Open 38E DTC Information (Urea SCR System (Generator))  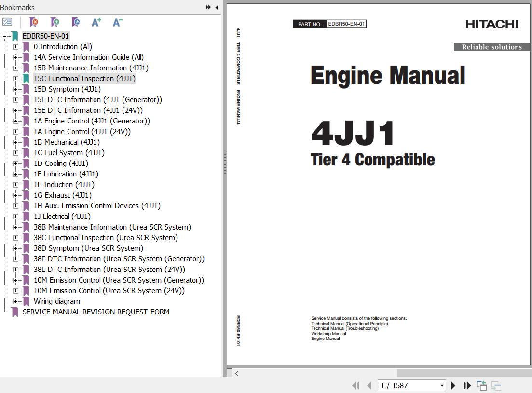point(119,259)
